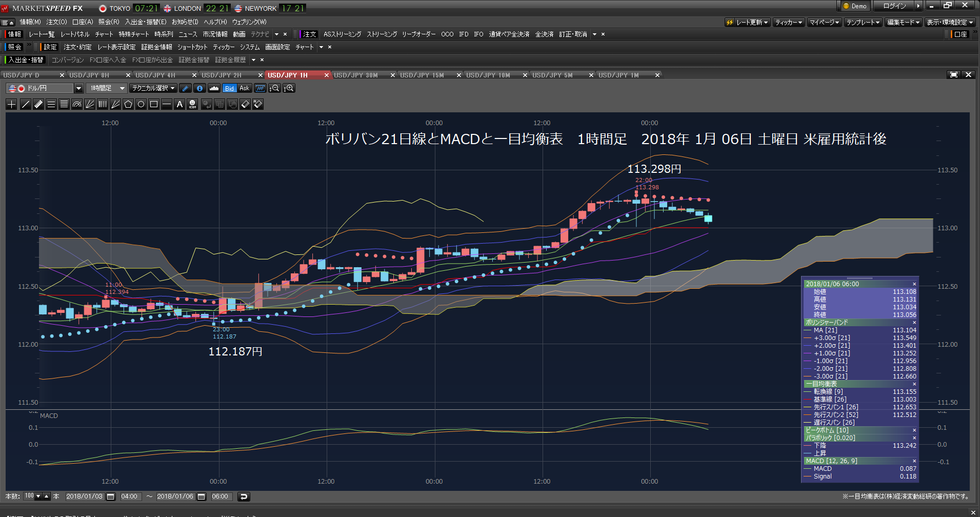Select the rectangle shape tool
The width and height of the screenshot is (980, 517).
[x=154, y=105]
